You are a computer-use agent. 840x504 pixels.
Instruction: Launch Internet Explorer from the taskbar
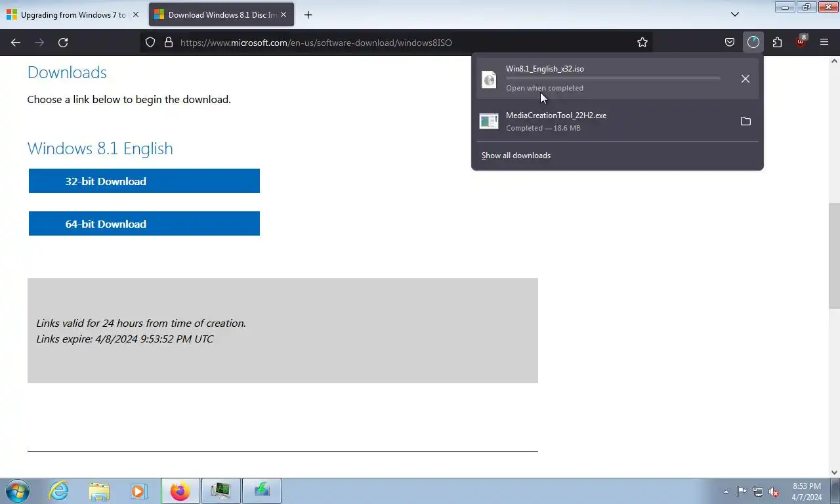[x=59, y=491]
